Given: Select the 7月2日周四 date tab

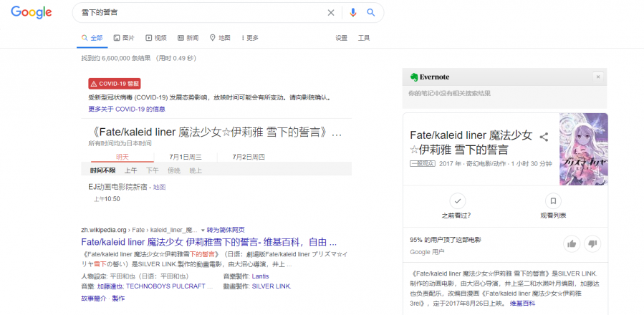Looking at the screenshot, I should tap(249, 157).
